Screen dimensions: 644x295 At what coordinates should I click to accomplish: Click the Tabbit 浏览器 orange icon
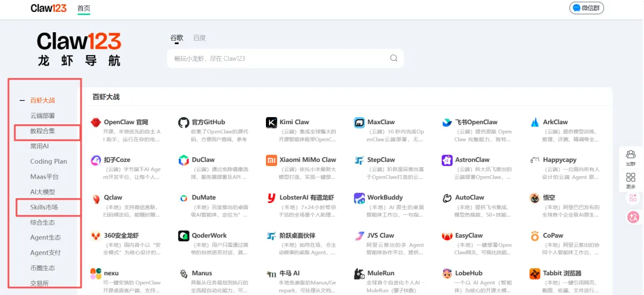(x=535, y=274)
